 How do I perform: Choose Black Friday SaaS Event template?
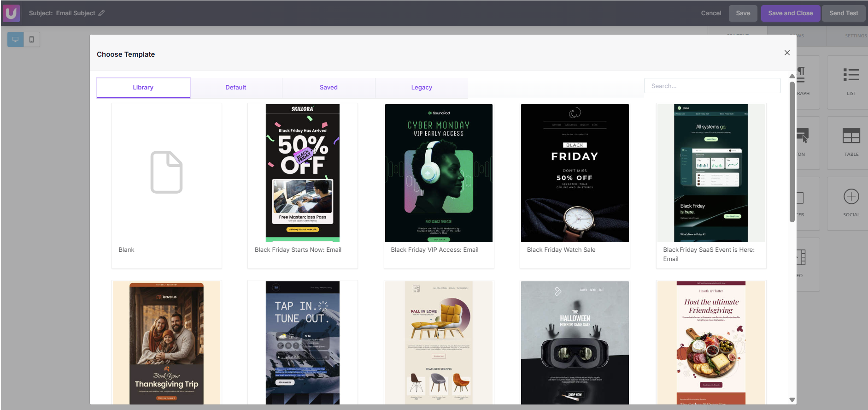click(x=711, y=186)
